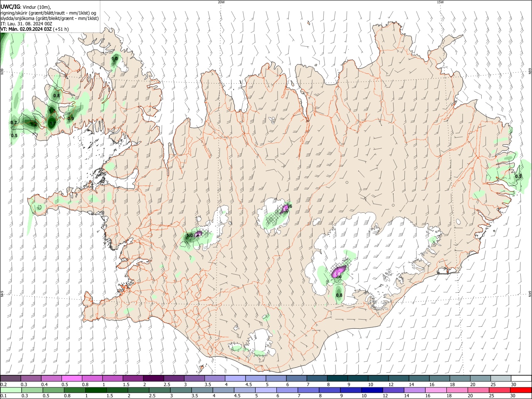This screenshot has width=532, height=399.
Task: Select the pale green 0.1 swatch in bottom legend
Action: [x=11, y=390]
